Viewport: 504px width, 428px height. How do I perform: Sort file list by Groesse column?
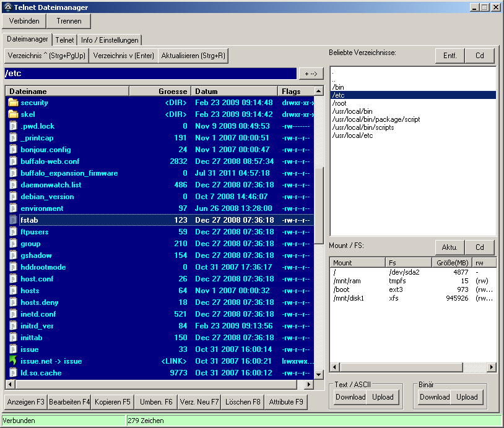coord(160,92)
